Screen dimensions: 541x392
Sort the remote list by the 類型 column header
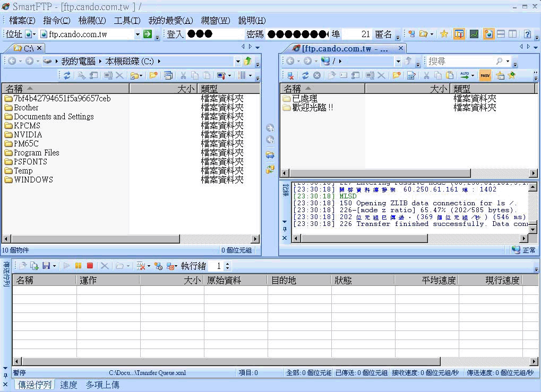point(493,89)
